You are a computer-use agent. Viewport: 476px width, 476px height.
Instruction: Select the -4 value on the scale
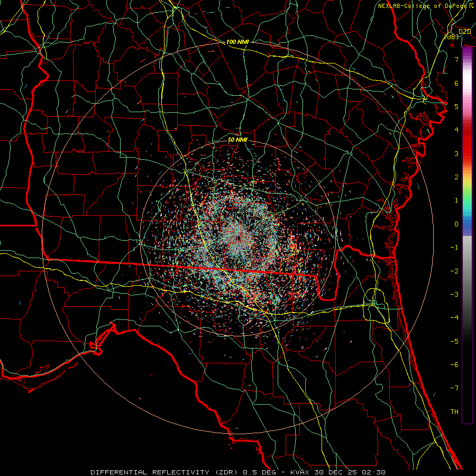(454, 318)
